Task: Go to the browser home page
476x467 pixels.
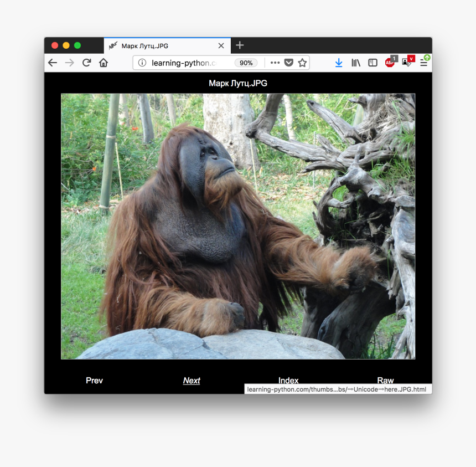Action: pos(104,63)
